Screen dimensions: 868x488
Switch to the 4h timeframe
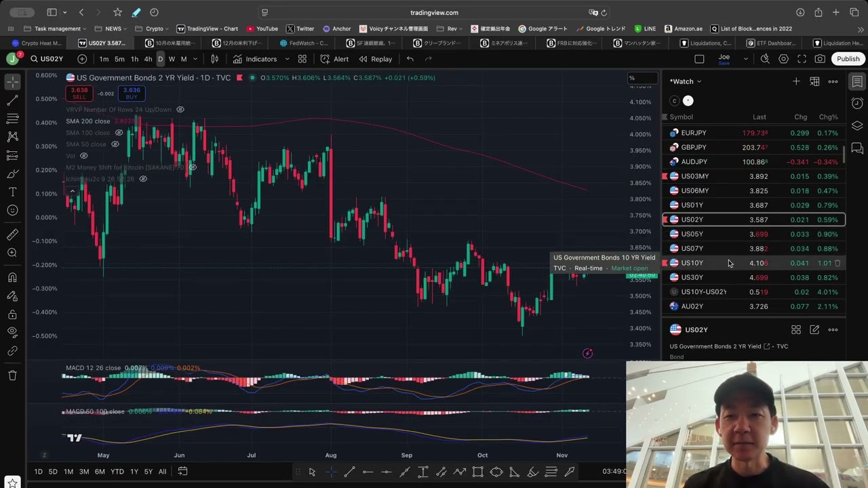click(148, 59)
